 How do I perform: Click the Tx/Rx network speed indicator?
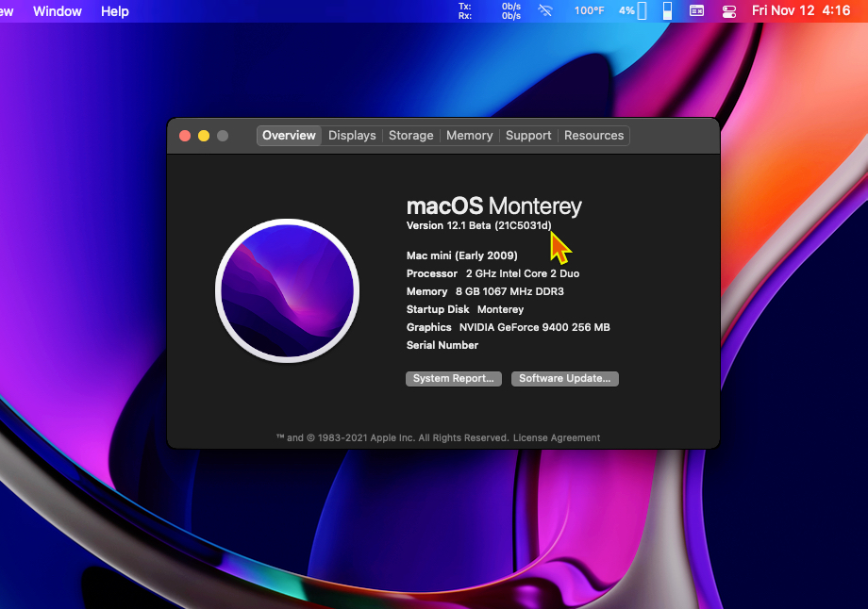point(490,11)
